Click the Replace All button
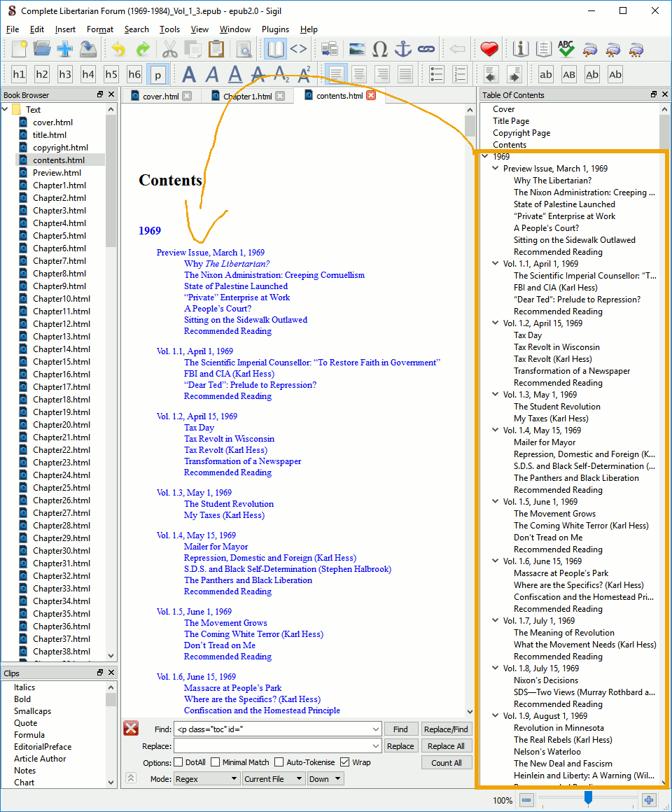672x812 pixels. point(446,746)
